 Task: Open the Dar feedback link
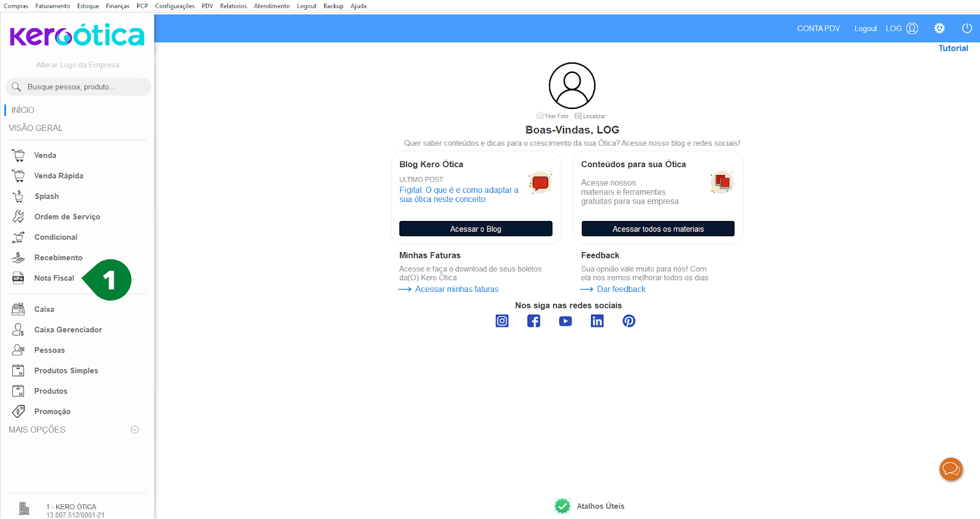tap(621, 289)
